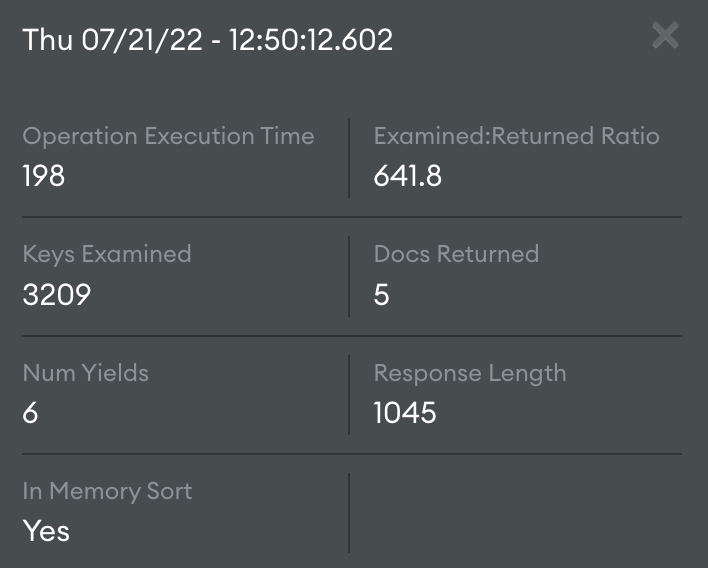Select the keys examined value 3209

pyautogui.click(x=56, y=294)
